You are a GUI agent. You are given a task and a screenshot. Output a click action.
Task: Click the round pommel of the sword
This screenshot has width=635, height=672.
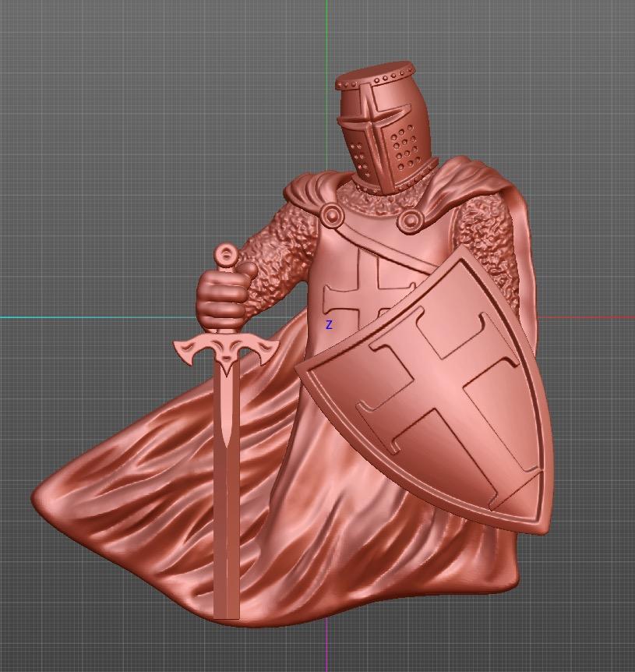[x=226, y=254]
